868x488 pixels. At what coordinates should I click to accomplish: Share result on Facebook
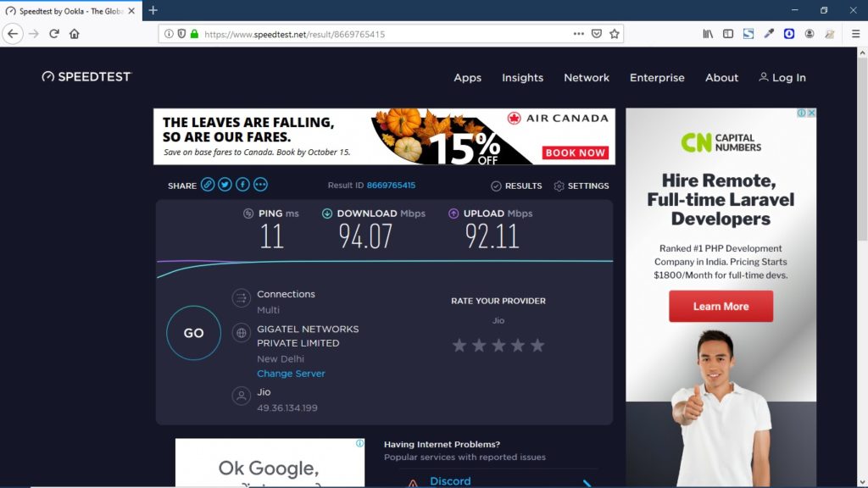tap(242, 185)
